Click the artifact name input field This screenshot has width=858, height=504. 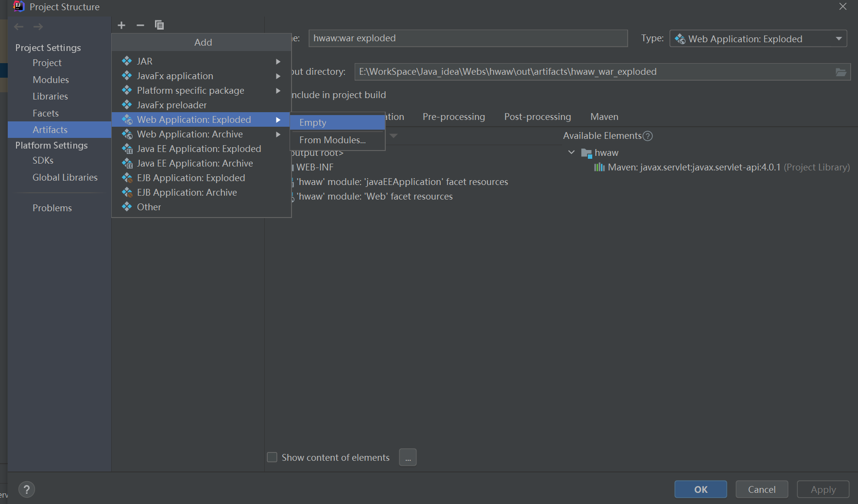click(x=467, y=38)
